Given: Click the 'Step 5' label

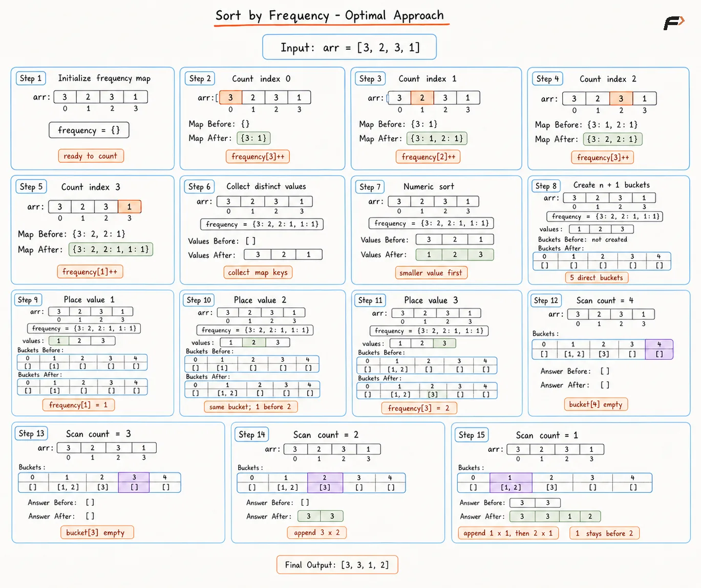Looking at the screenshot, I should (x=31, y=187).
